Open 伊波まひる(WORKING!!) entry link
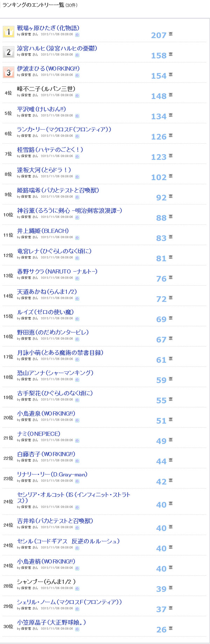Viewport: 210px width, 644px height. (x=48, y=69)
